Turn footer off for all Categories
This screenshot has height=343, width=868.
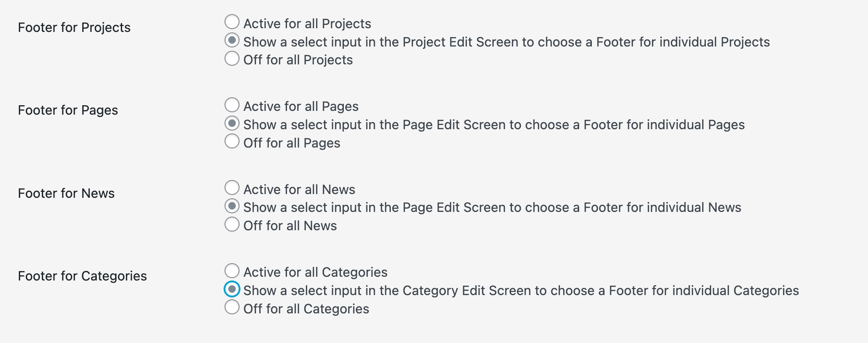[x=232, y=307]
